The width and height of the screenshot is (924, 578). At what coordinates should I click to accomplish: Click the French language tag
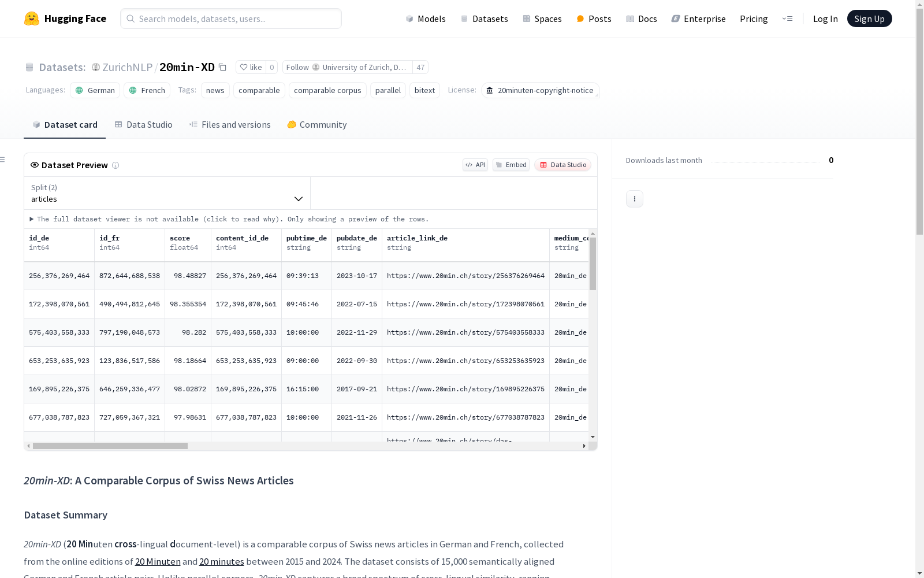click(147, 90)
